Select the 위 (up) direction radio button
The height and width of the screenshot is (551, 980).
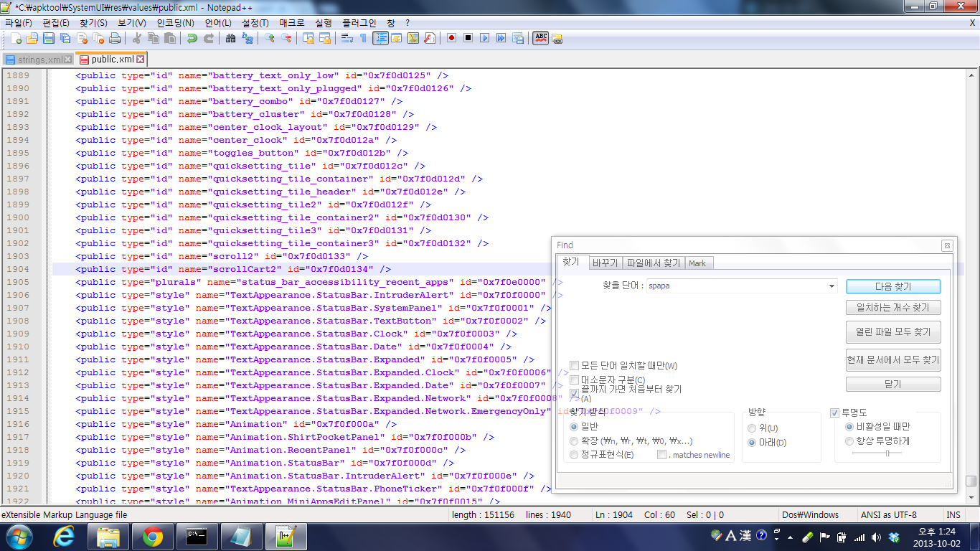(x=752, y=428)
